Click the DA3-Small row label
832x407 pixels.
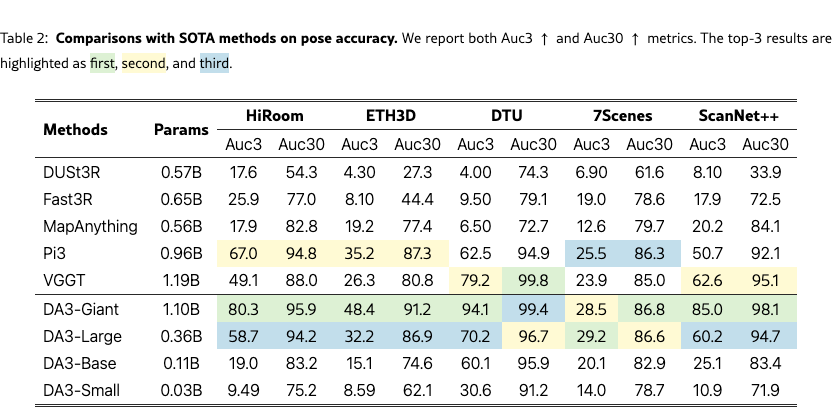coord(82,390)
